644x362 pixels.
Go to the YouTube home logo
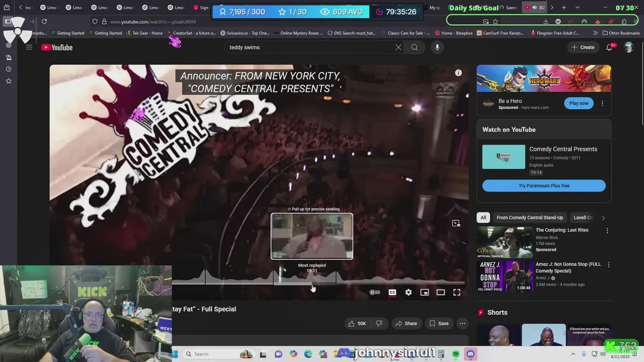tap(57, 47)
